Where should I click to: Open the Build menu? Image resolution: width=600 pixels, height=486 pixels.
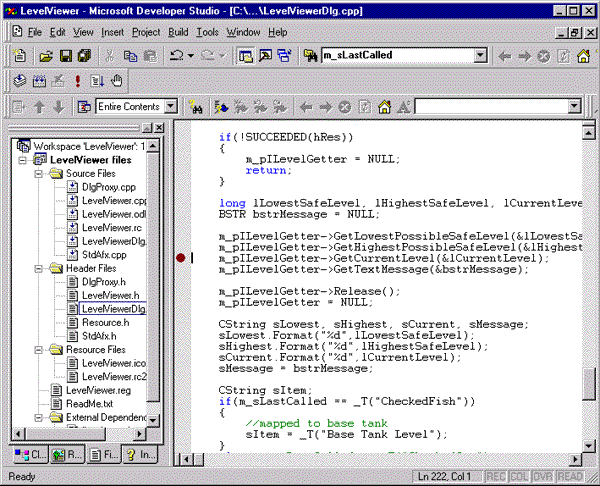[x=180, y=32]
